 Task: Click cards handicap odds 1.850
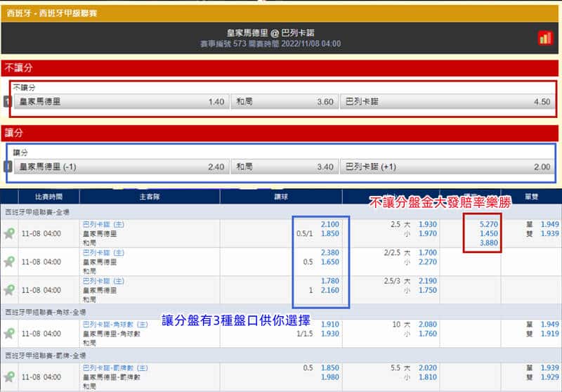(x=329, y=367)
